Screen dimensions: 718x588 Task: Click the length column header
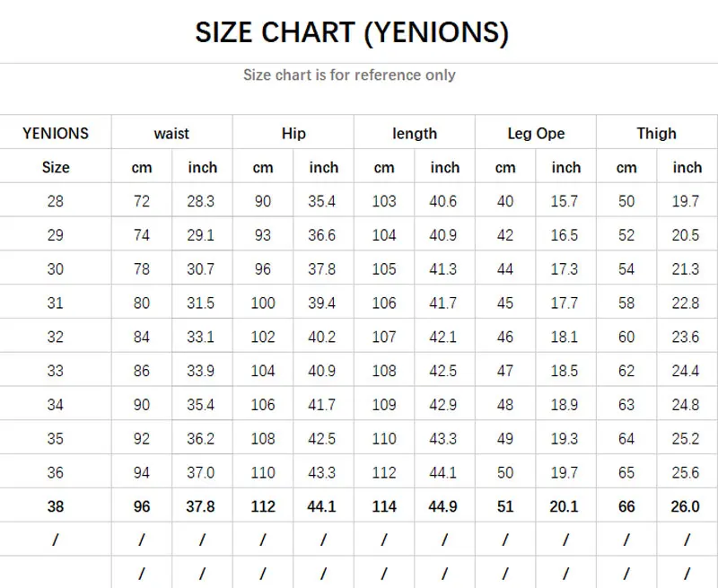415,134
